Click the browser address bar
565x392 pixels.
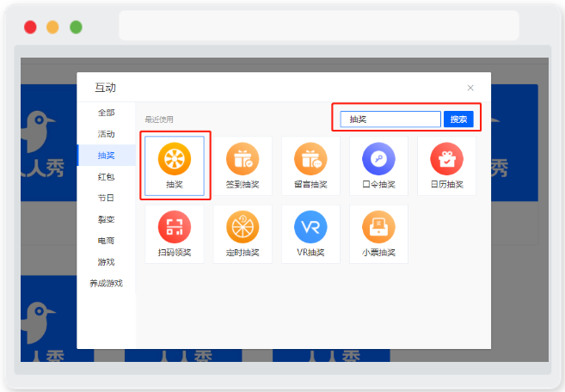click(x=319, y=25)
